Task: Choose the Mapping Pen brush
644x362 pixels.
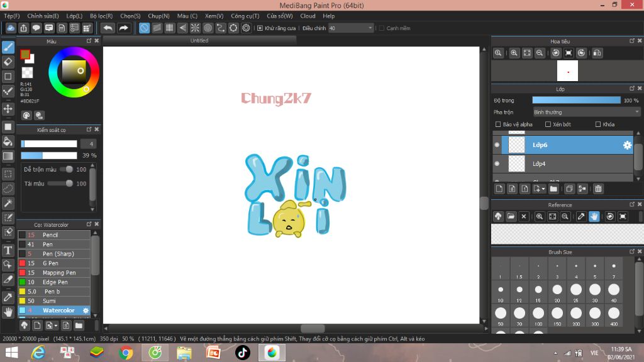Action: click(x=54, y=273)
